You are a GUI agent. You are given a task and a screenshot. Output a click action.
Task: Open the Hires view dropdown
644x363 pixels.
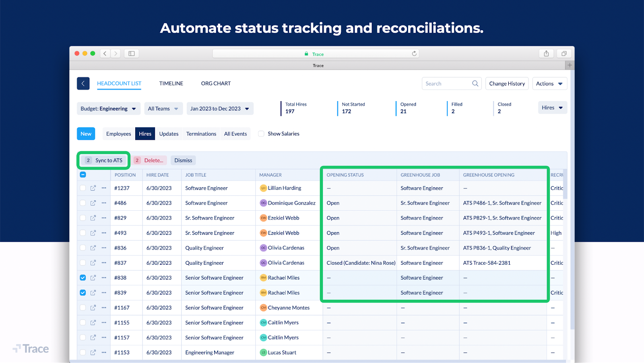(553, 108)
